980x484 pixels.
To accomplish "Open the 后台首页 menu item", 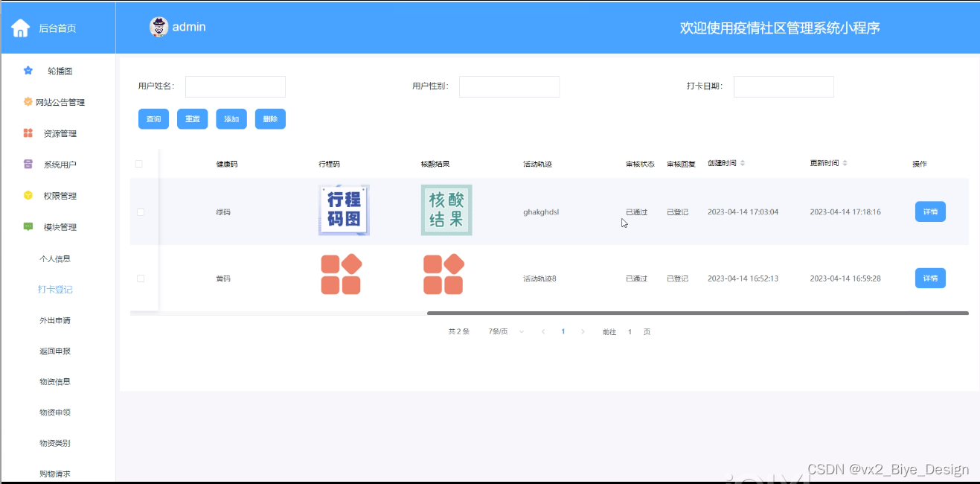I will click(x=57, y=28).
